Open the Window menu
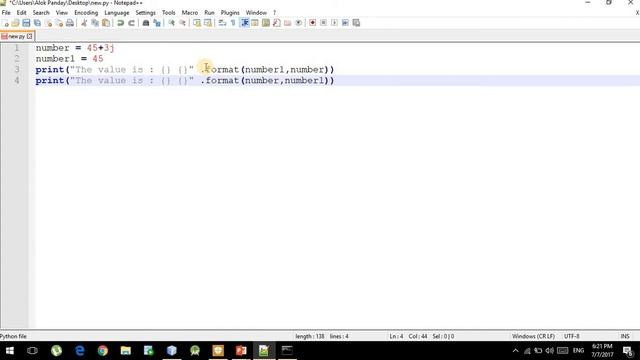This screenshot has height=360, width=640. click(256, 13)
